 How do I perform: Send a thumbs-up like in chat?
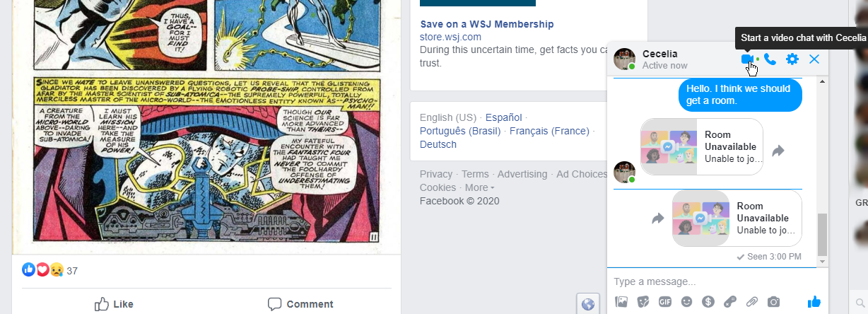(814, 301)
